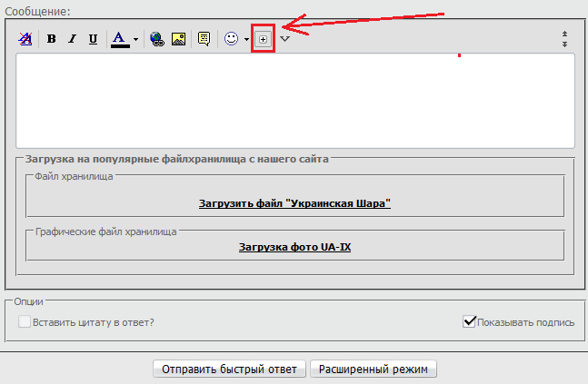Enable Вставить цитату в ответ checkbox

(x=25, y=321)
